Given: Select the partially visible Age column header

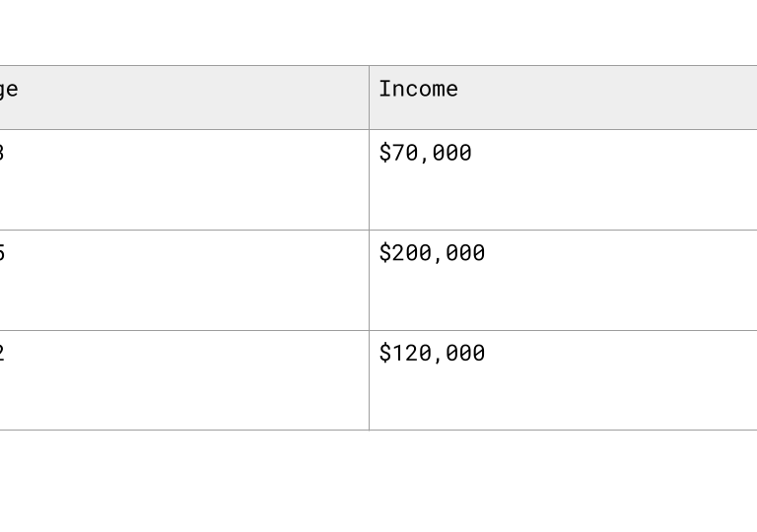Looking at the screenshot, I should (x=9, y=89).
